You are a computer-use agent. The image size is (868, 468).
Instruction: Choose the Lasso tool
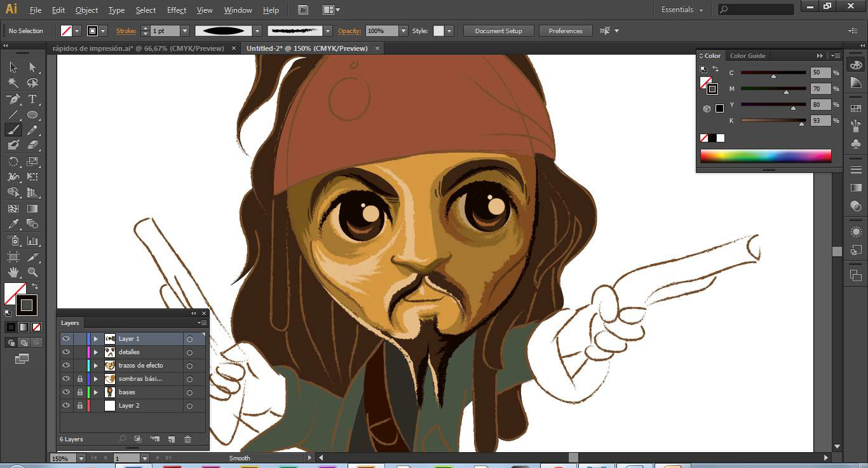[x=32, y=83]
